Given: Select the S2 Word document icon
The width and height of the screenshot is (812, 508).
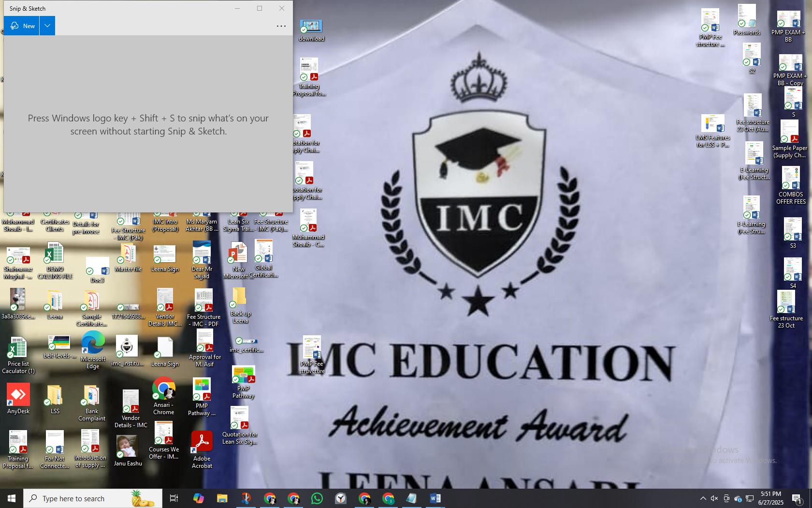Looking at the screenshot, I should pyautogui.click(x=752, y=59).
